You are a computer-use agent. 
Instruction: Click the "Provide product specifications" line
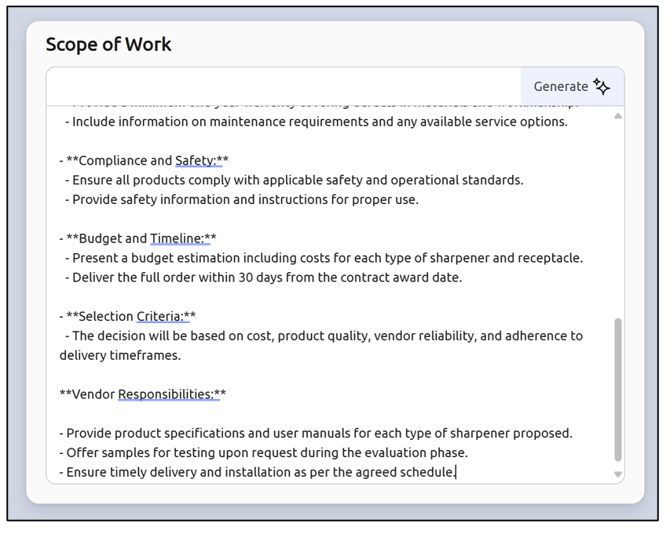pos(316,433)
